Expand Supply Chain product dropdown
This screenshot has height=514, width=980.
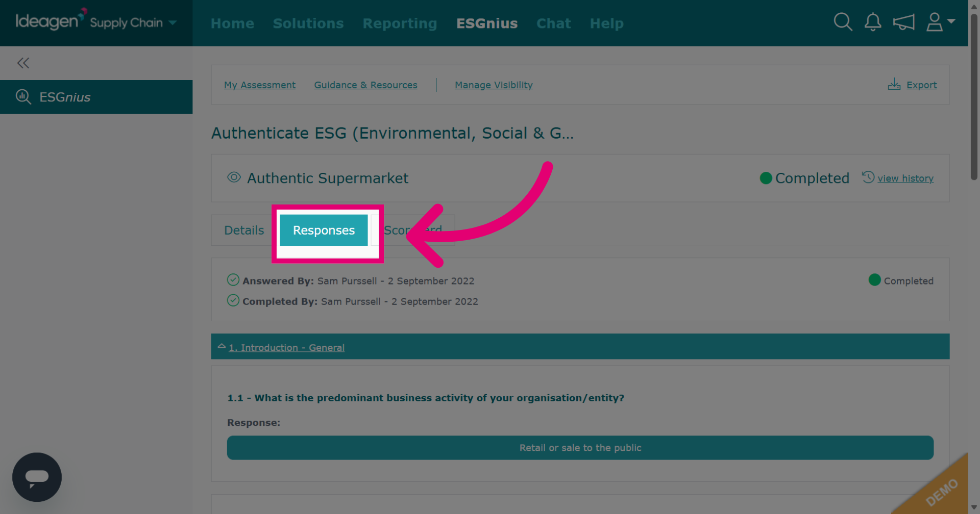click(173, 22)
